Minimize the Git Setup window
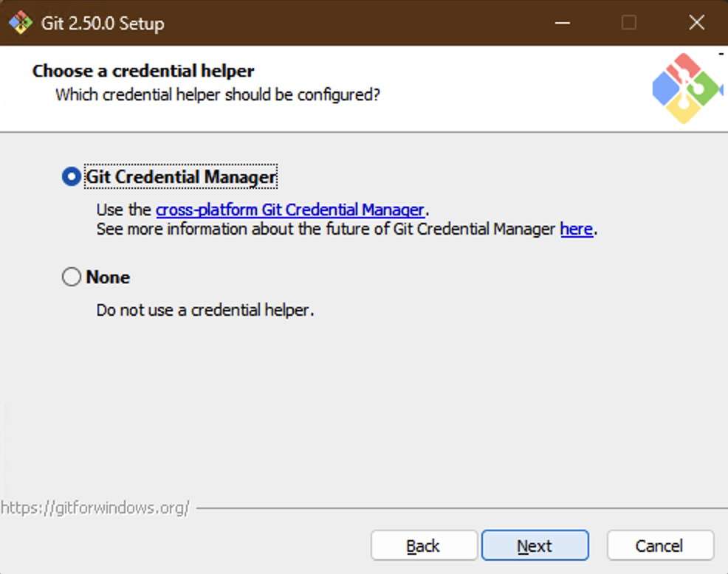Viewport: 728px width, 574px height. tap(563, 23)
